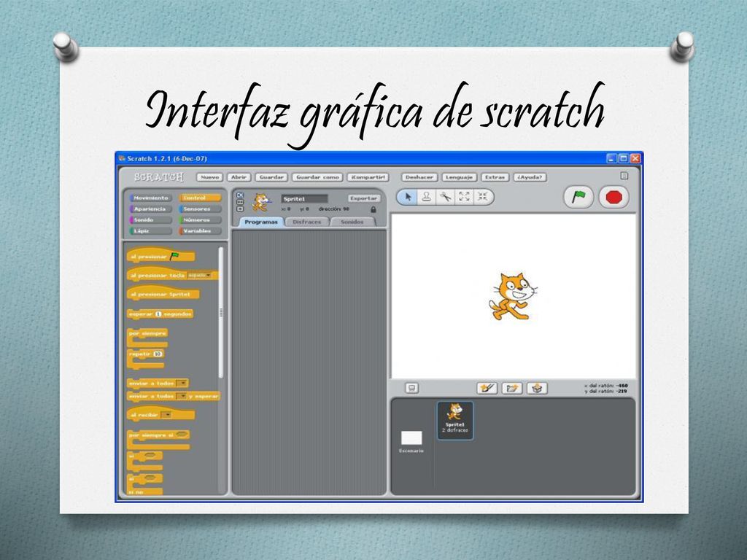The height and width of the screenshot is (560, 747).
Task: Open dropdown in plain 'enviar a todos' block
Action: coord(182,383)
